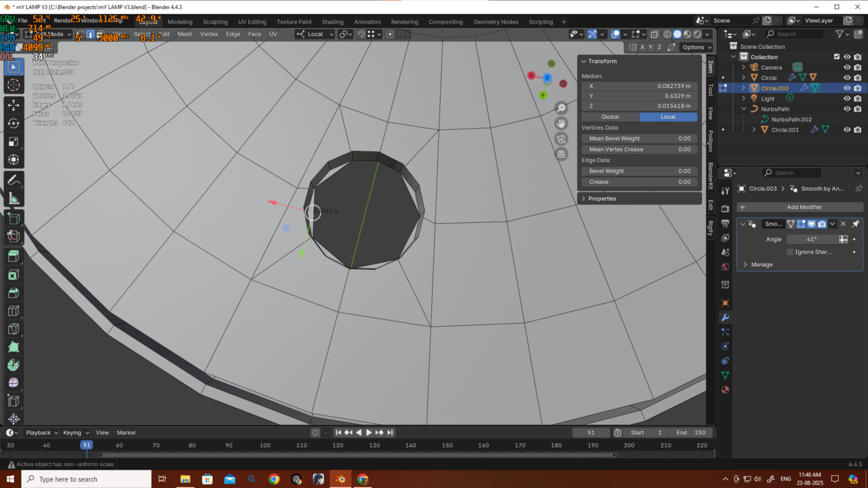
Task: Switch transform values to Global
Action: [x=610, y=117]
